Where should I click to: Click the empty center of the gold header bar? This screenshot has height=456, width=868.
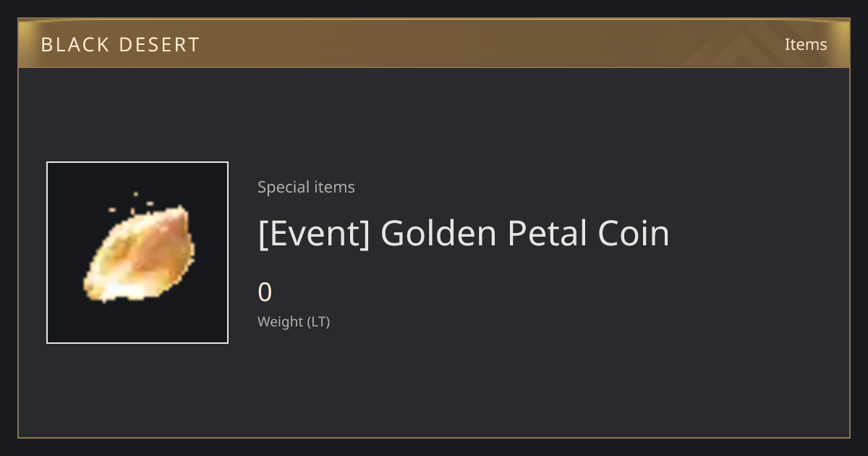434,44
